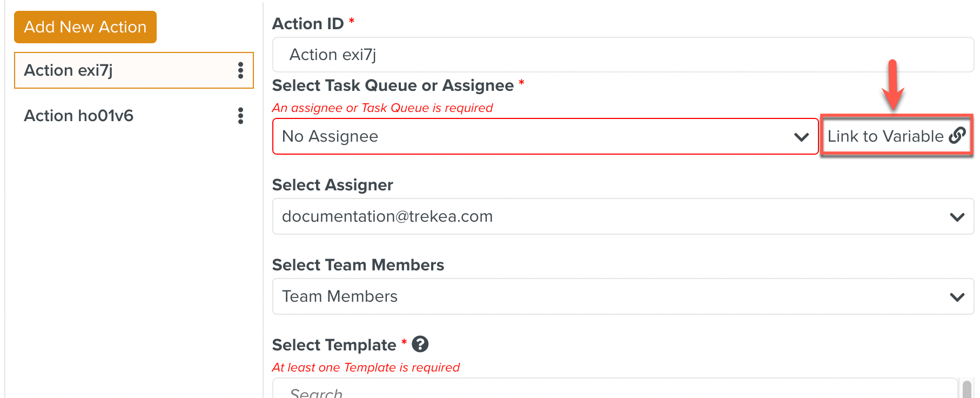
Task: Click the template list scrollbar handle
Action: click(967, 389)
